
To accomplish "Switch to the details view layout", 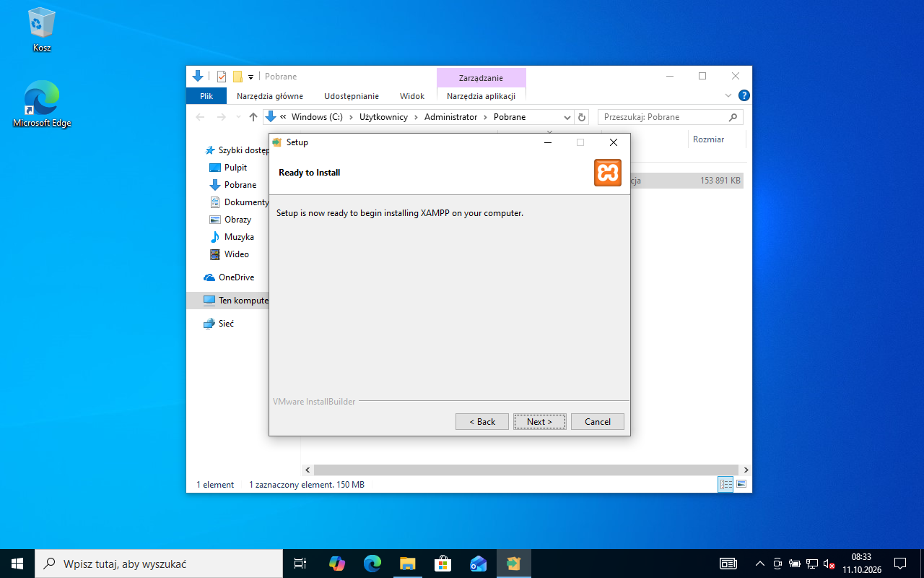I will (725, 484).
